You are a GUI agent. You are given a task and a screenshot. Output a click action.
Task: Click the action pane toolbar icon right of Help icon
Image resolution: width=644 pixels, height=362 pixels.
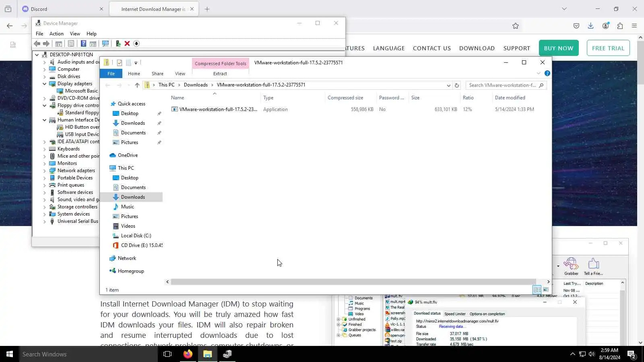[93, 43]
